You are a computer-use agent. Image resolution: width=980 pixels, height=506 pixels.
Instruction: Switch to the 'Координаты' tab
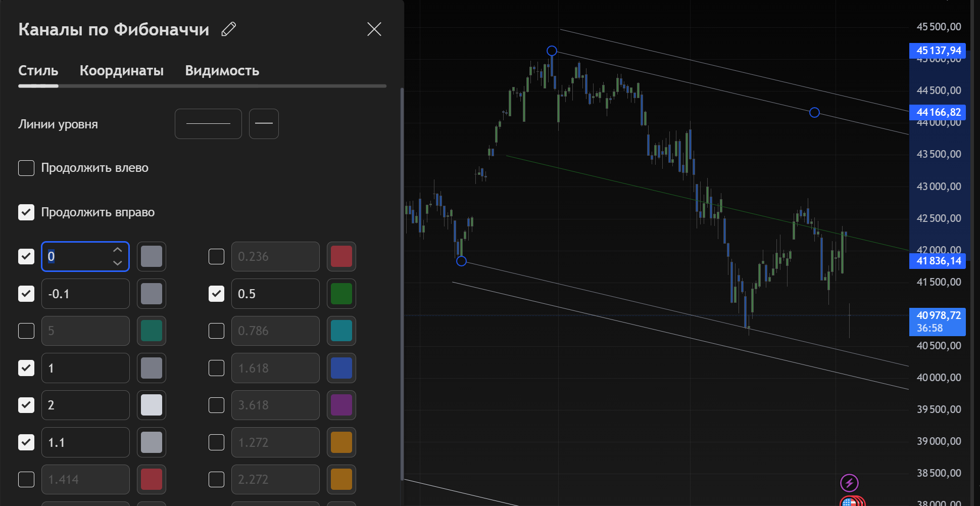(121, 71)
